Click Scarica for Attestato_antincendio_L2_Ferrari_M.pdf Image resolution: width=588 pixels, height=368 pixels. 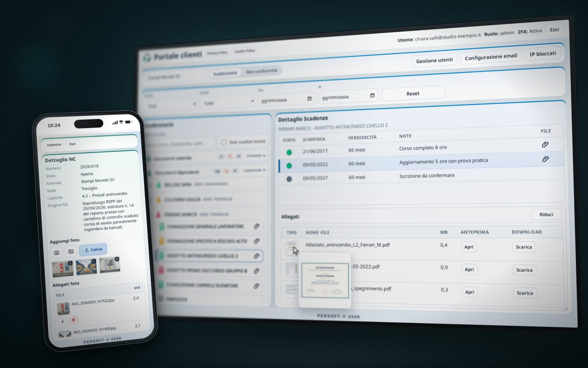524,247
